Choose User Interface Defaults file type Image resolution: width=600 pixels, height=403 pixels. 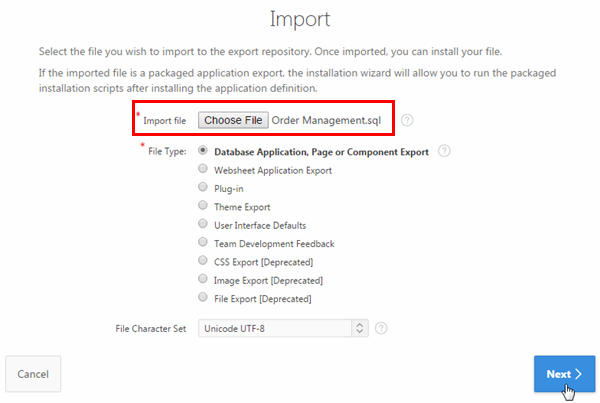[204, 225]
